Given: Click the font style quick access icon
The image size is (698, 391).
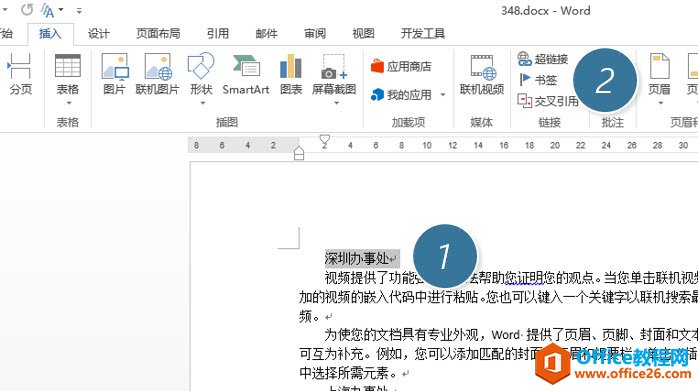Looking at the screenshot, I should point(48,10).
